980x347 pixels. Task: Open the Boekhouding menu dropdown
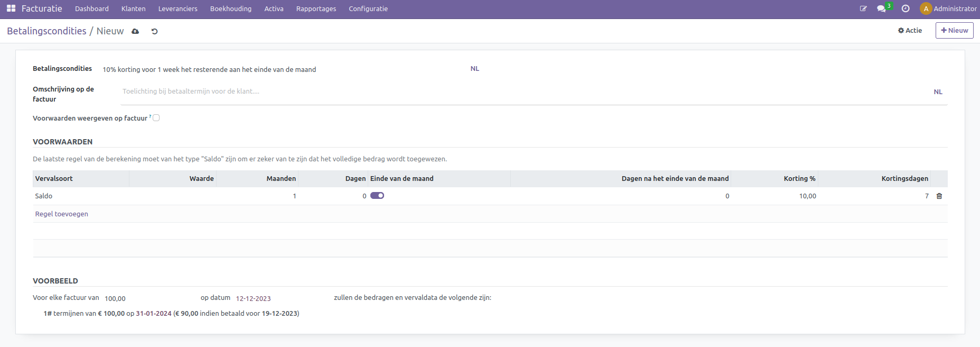pos(230,8)
